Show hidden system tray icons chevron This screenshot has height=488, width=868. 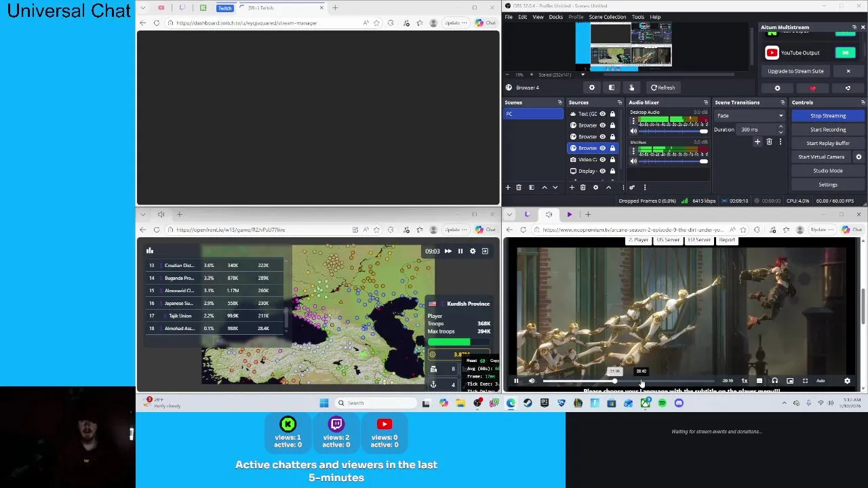(785, 403)
